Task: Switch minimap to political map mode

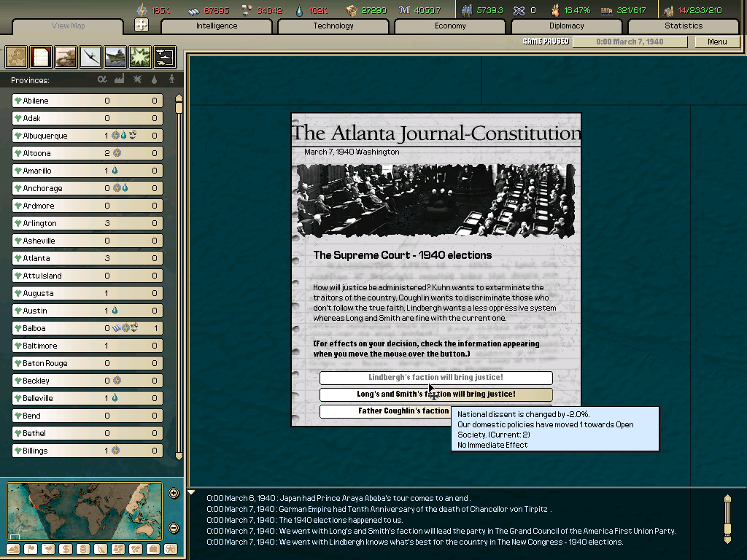Action: coord(30,548)
